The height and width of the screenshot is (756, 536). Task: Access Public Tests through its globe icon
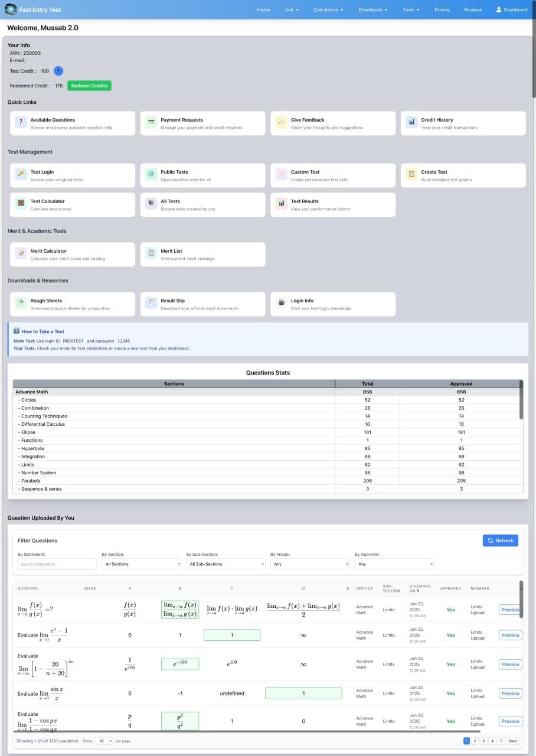[x=150, y=174]
